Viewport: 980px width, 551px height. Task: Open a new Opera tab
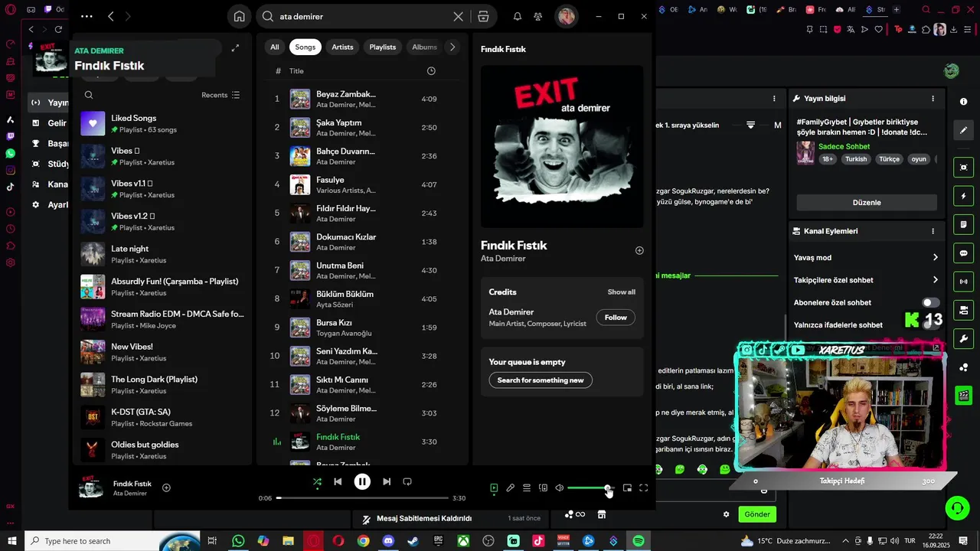[897, 9]
